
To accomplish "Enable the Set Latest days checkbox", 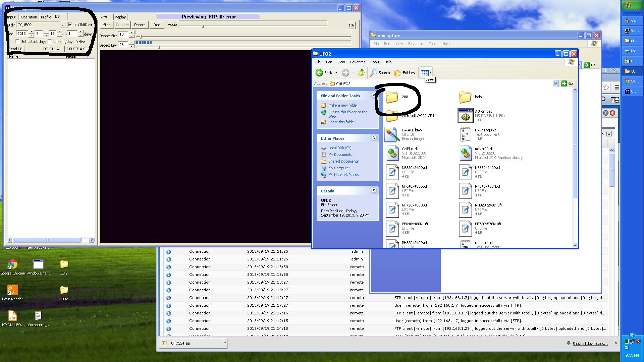I will (18, 42).
